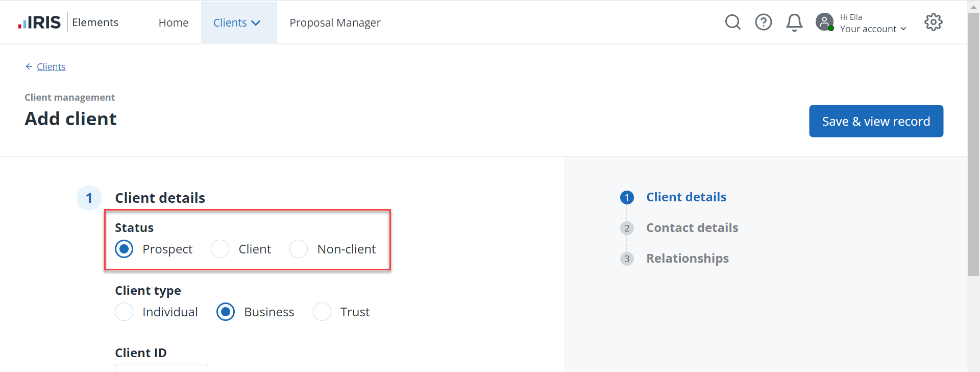Click the Client management label
The image size is (980, 372).
[x=70, y=97]
